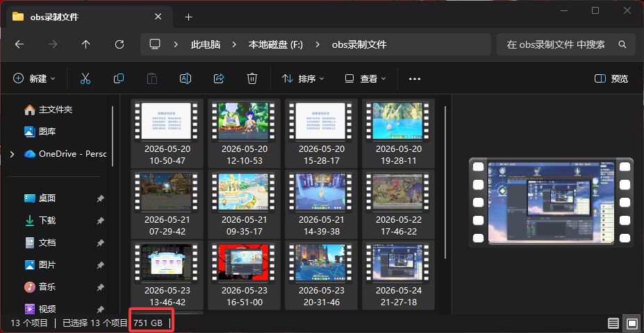Click the Cut scissors icon
The width and height of the screenshot is (644, 333).
click(85, 78)
